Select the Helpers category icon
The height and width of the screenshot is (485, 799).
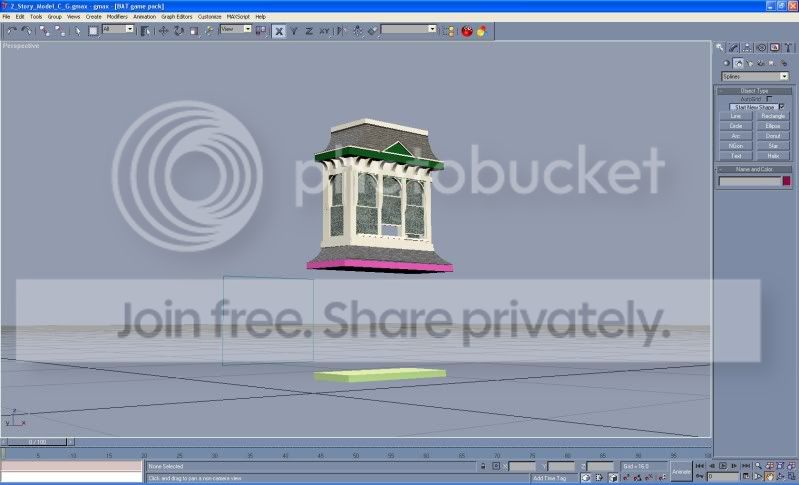(x=772, y=63)
